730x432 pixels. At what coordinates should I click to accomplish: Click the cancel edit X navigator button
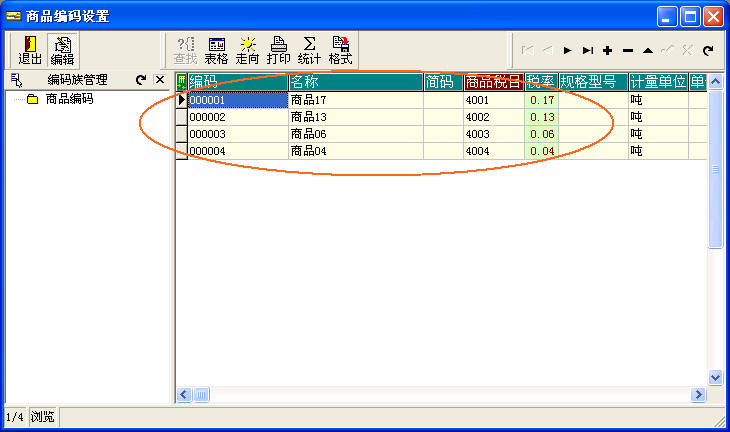click(688, 50)
